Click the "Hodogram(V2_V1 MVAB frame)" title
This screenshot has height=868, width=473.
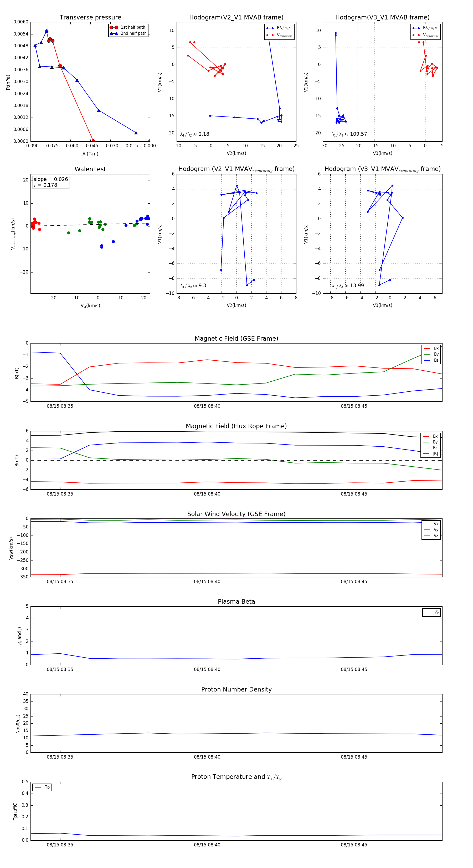(x=236, y=17)
